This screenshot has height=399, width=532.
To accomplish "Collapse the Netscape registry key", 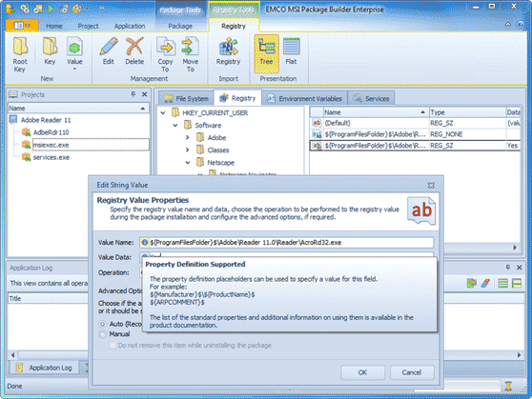I will pos(188,163).
